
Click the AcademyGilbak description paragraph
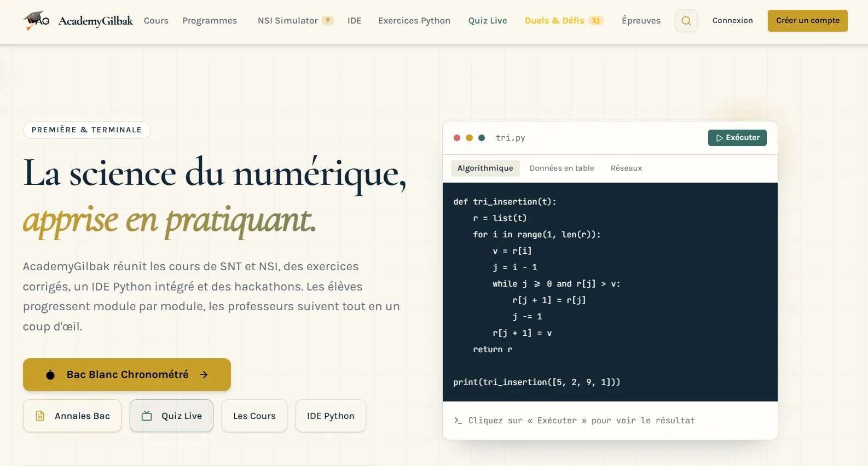(x=211, y=296)
